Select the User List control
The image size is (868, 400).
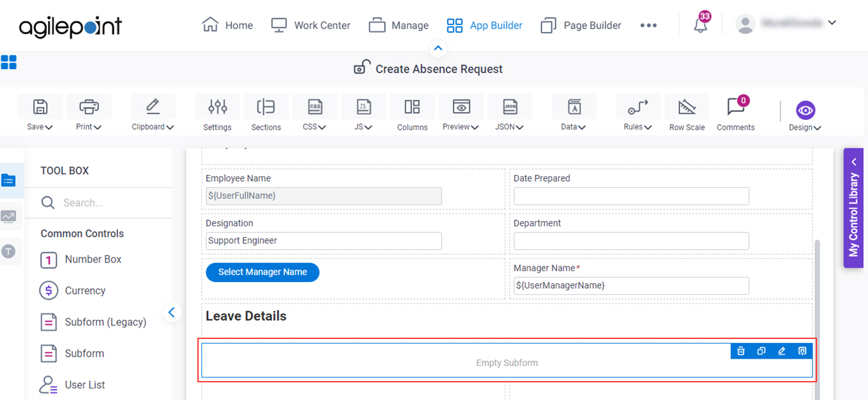tap(73, 384)
